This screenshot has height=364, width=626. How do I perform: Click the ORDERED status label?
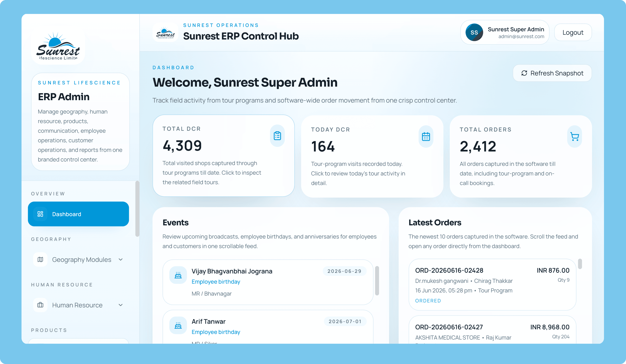tap(428, 301)
